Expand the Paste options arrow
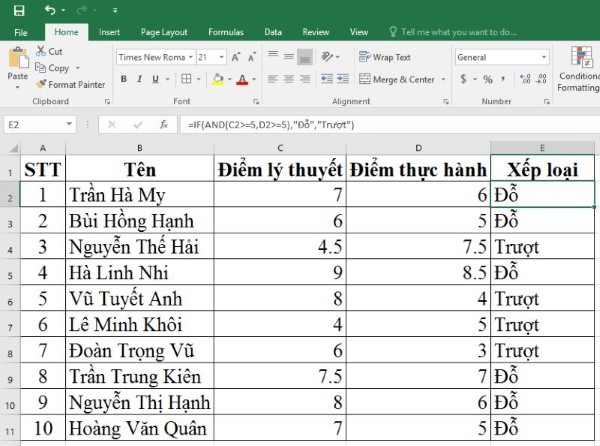The width and height of the screenshot is (600, 446). pos(18,87)
